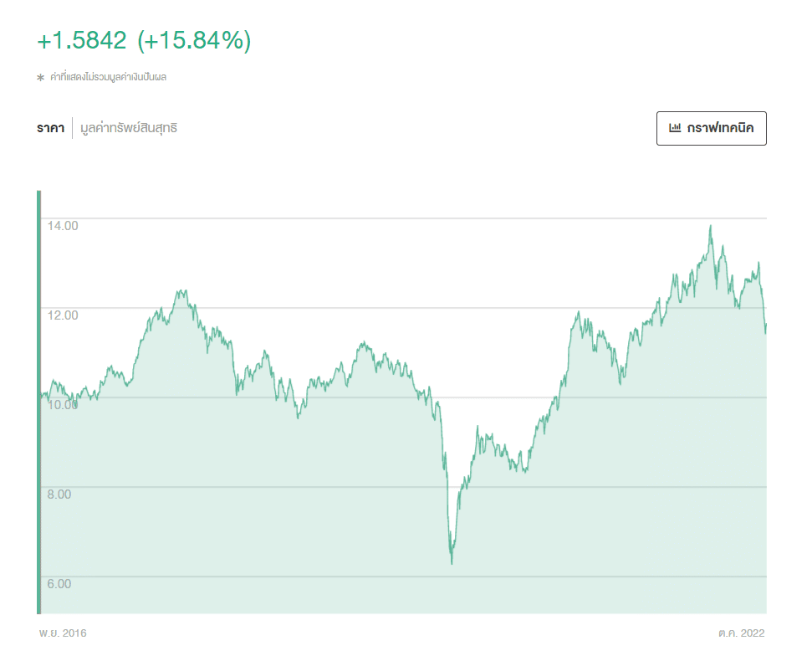The height and width of the screenshot is (661, 812).
Task: Switch to the มูลค่าทรัพย์สินสุทธิ tab
Action: click(x=129, y=128)
